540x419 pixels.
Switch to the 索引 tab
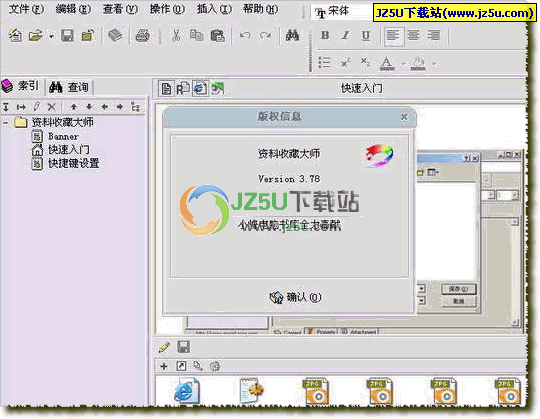(x=21, y=86)
